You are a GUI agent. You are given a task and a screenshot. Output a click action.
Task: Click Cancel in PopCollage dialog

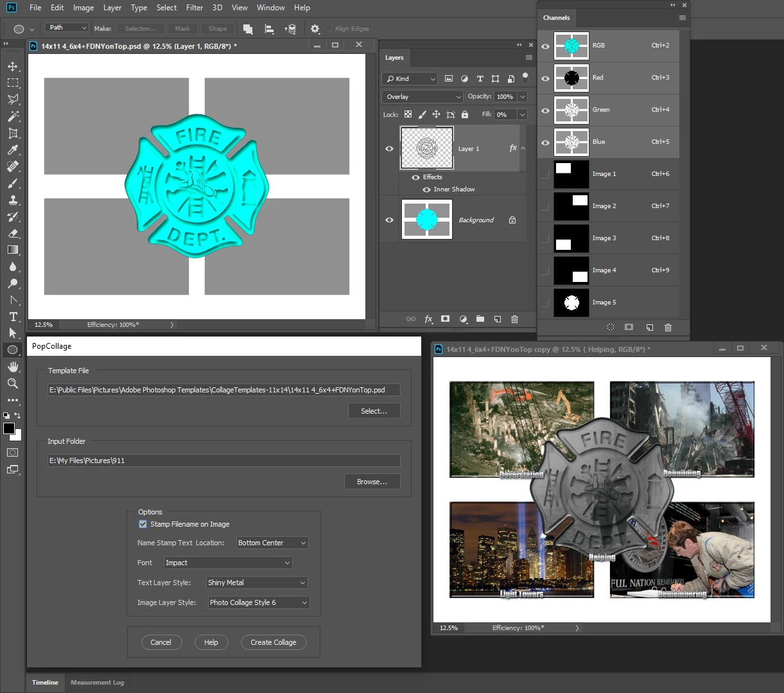click(161, 642)
